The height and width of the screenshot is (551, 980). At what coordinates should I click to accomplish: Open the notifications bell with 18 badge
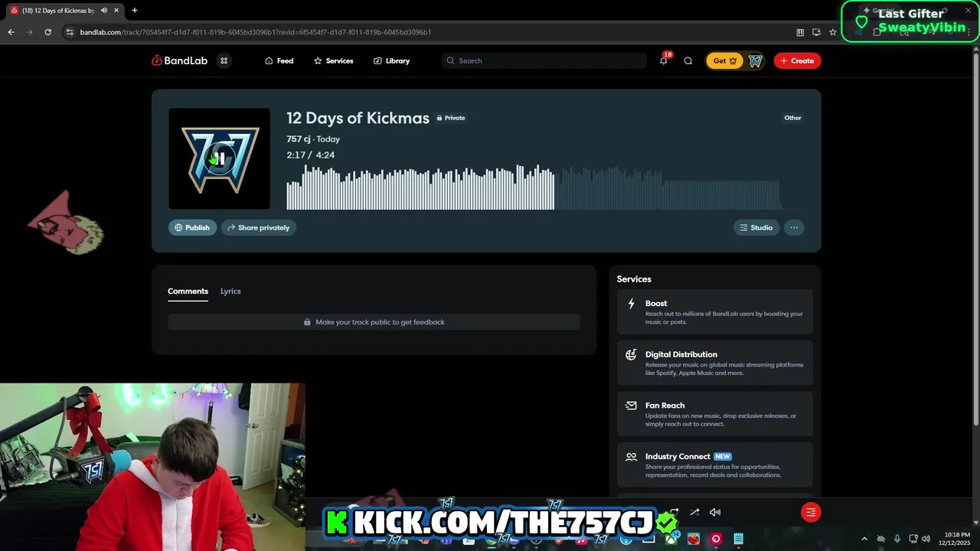coord(664,60)
